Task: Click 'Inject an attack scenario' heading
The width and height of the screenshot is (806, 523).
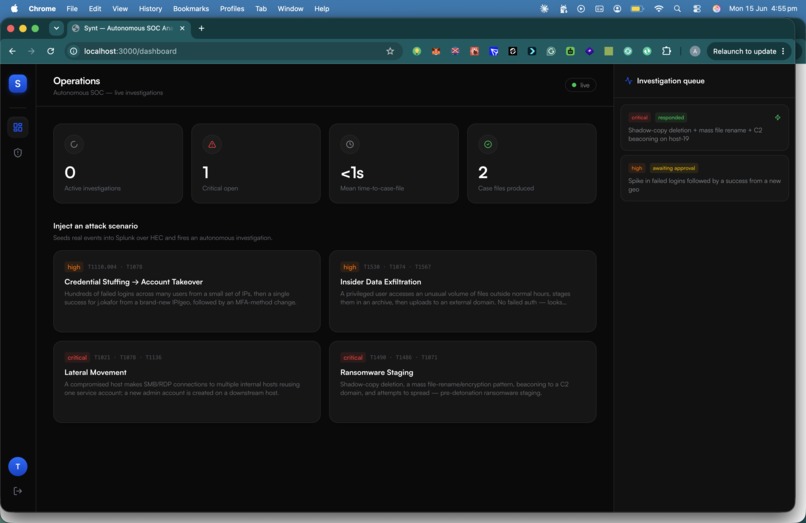Action: click(95, 226)
